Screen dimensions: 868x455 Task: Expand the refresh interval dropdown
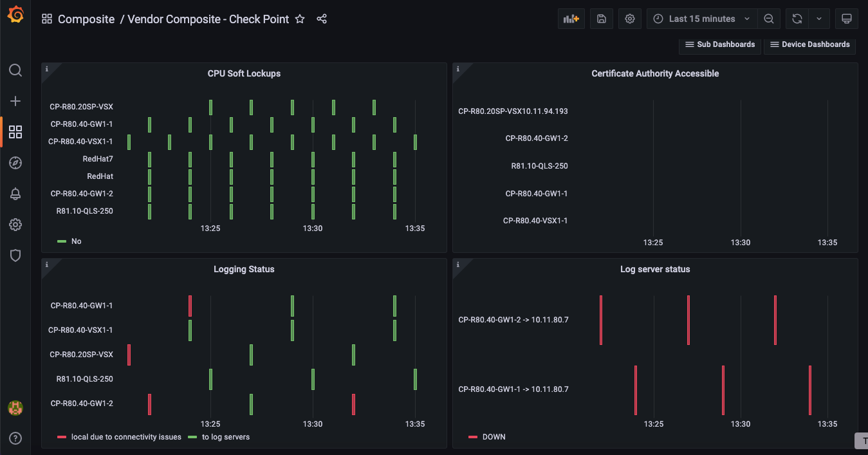click(819, 19)
